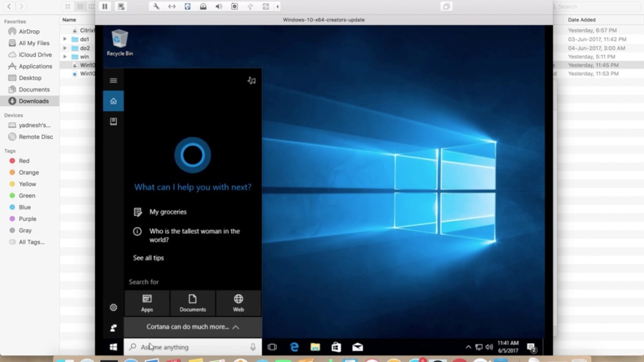Search for Web
This screenshot has width=644, height=362.
point(238,303)
